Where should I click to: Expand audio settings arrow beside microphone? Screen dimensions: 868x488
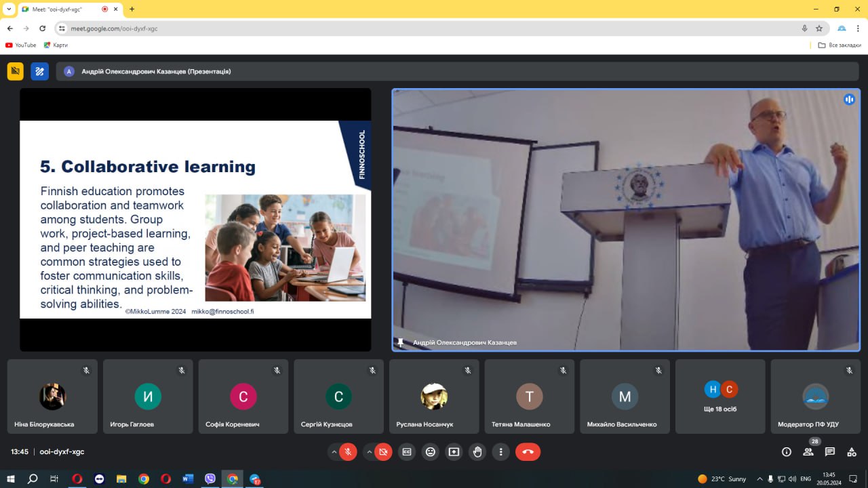tap(334, 451)
